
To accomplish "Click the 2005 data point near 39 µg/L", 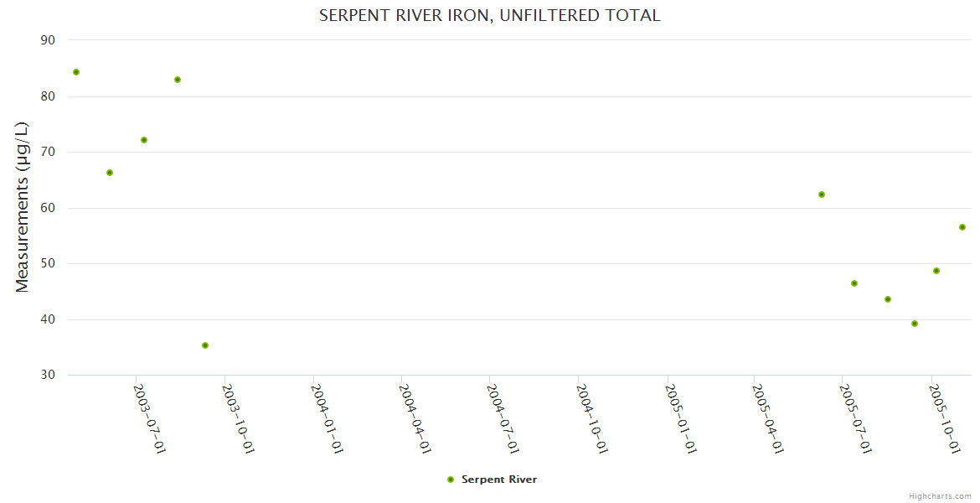I will (x=915, y=324).
